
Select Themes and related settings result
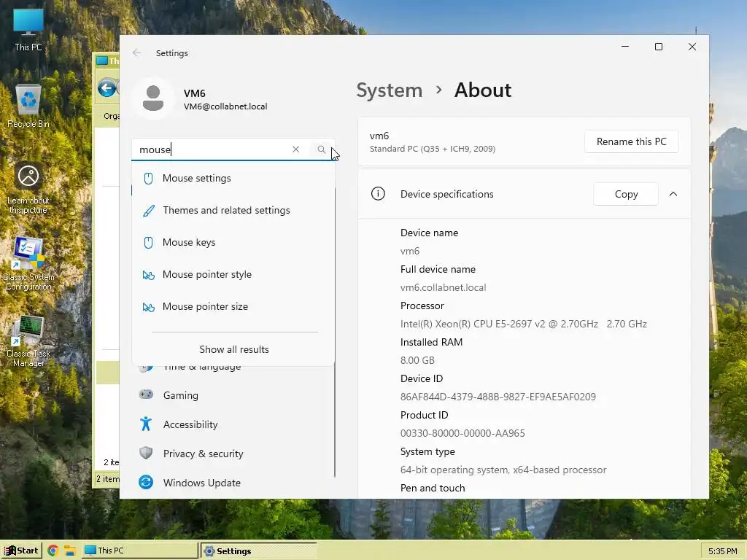tap(233, 210)
